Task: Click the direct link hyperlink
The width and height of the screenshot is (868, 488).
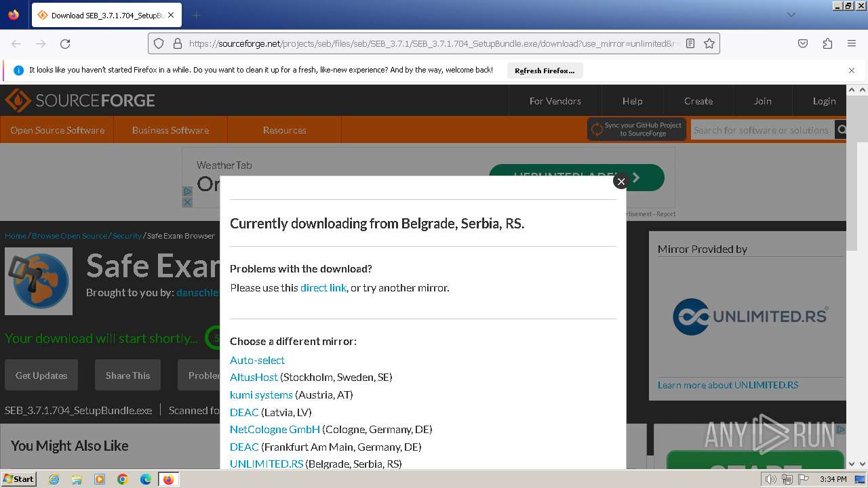Action: tap(323, 287)
